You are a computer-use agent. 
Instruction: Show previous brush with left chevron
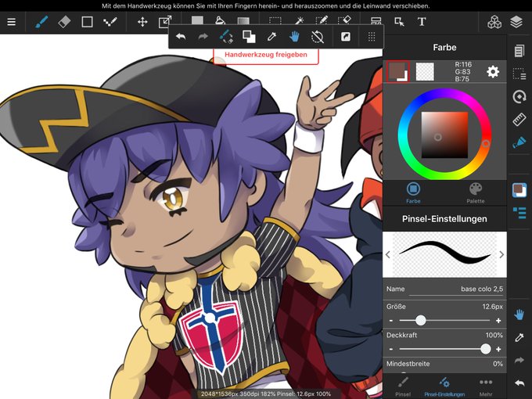pos(388,254)
